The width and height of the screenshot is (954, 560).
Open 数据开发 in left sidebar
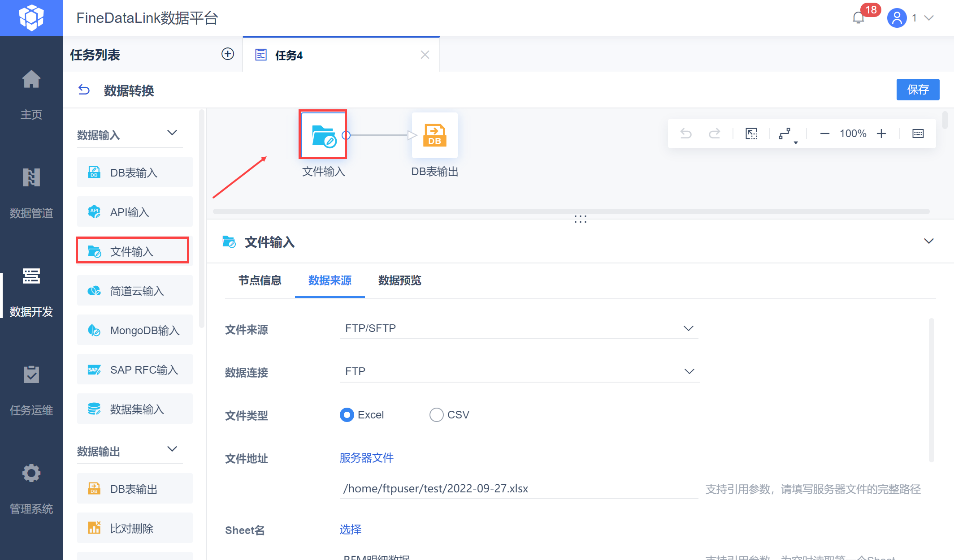click(31, 291)
